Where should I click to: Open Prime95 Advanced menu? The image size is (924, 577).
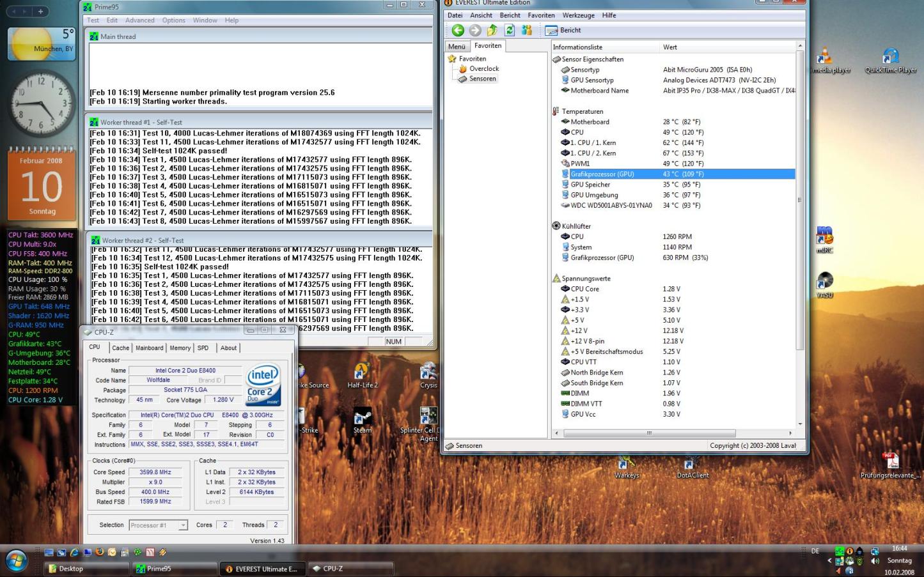(x=139, y=20)
